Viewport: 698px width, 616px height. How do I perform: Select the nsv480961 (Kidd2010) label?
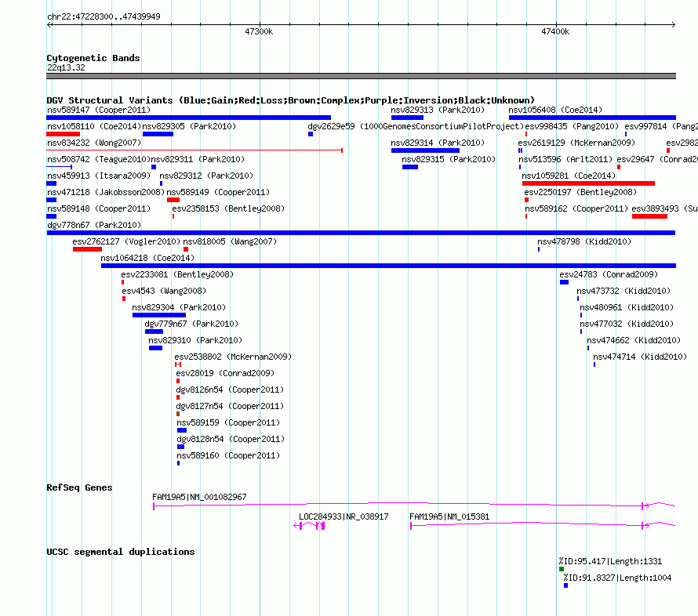[627, 307]
